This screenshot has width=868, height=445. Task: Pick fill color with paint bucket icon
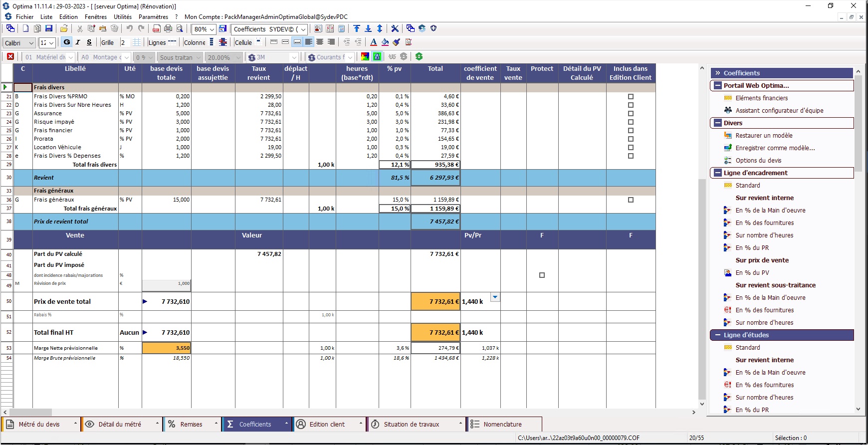click(x=385, y=42)
